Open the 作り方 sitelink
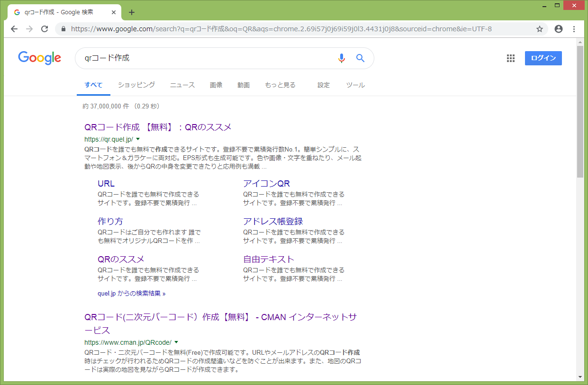This screenshot has width=588, height=385. click(110, 222)
